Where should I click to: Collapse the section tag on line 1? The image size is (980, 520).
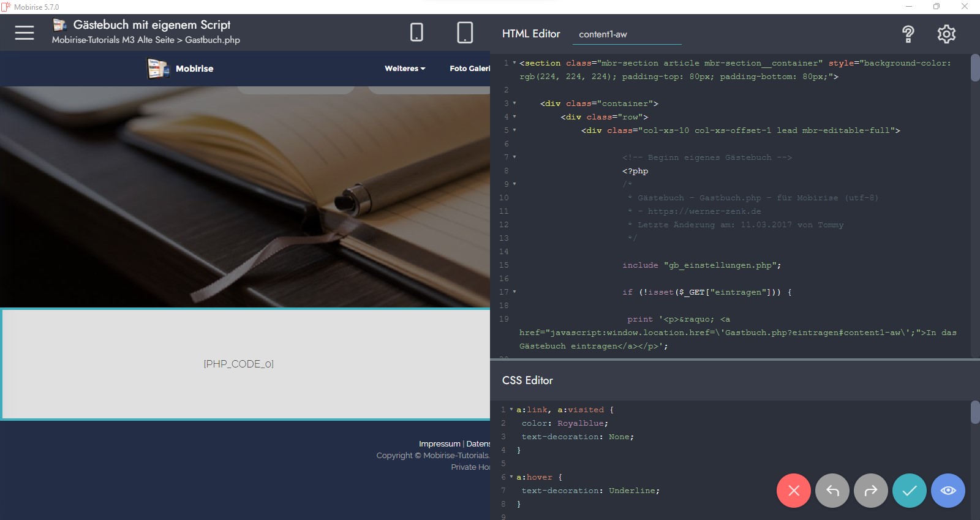click(x=514, y=63)
